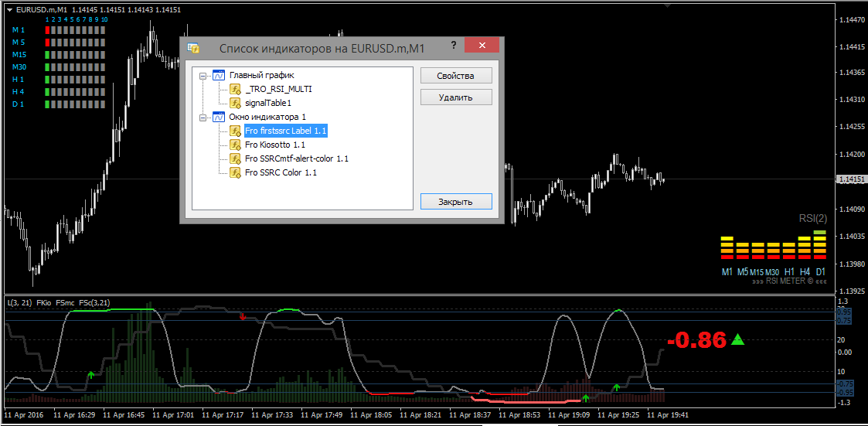Screen dimensions: 868x426
Task: Click the red -0.86 value label
Action: (697, 339)
